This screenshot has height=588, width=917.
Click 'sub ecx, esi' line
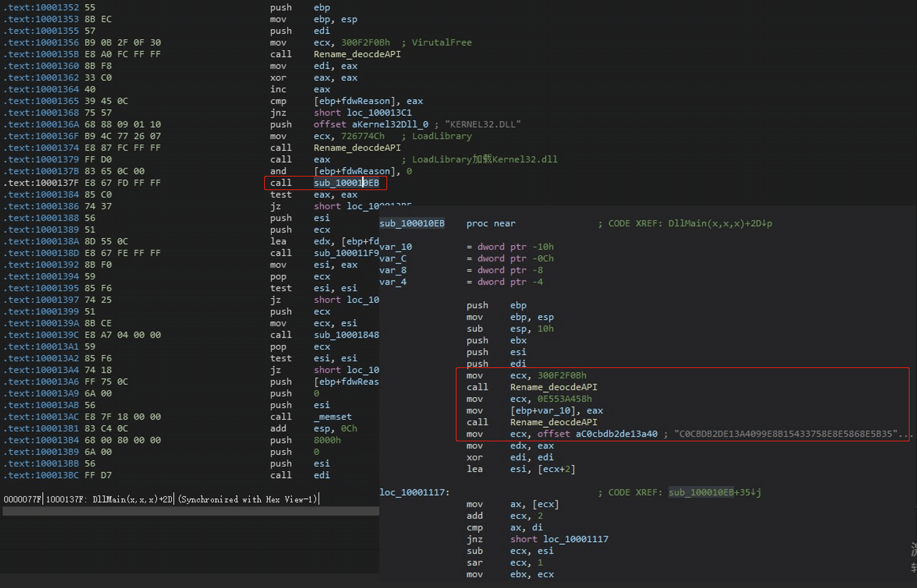510,551
